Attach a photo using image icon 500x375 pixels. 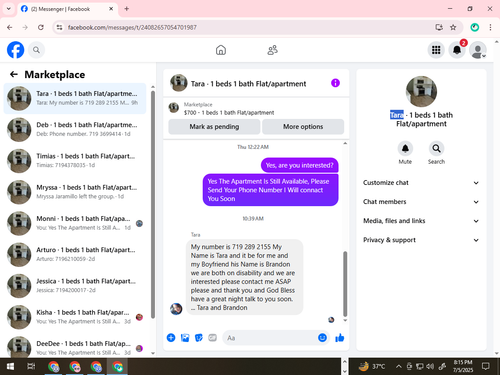pyautogui.click(x=185, y=338)
